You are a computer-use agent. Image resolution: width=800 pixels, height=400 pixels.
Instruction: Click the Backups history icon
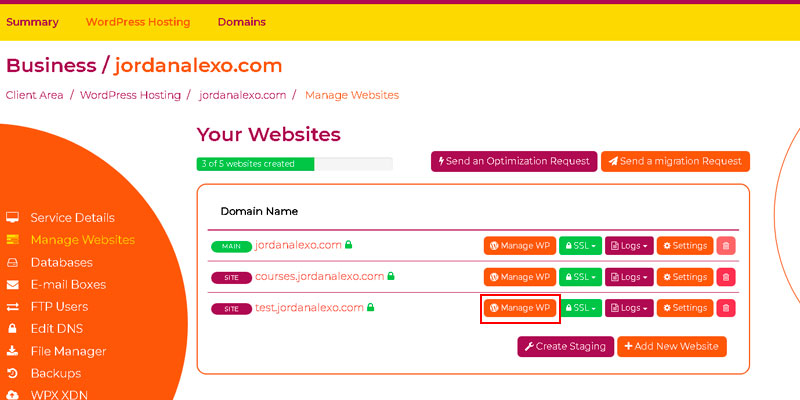tap(12, 373)
